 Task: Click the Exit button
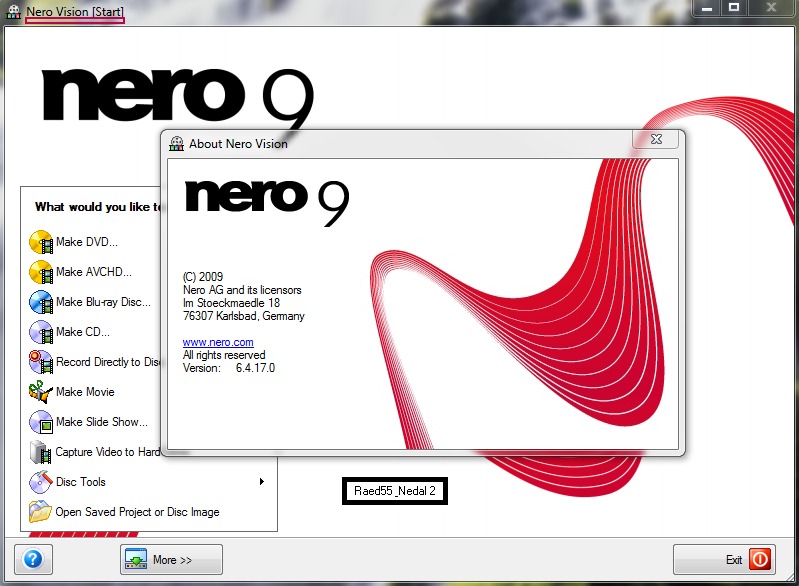[x=724, y=560]
